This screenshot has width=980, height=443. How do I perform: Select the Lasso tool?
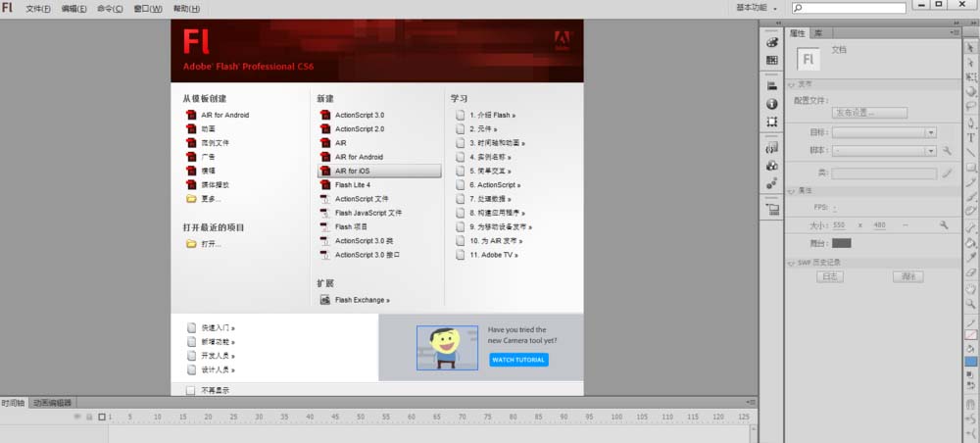coord(970,106)
